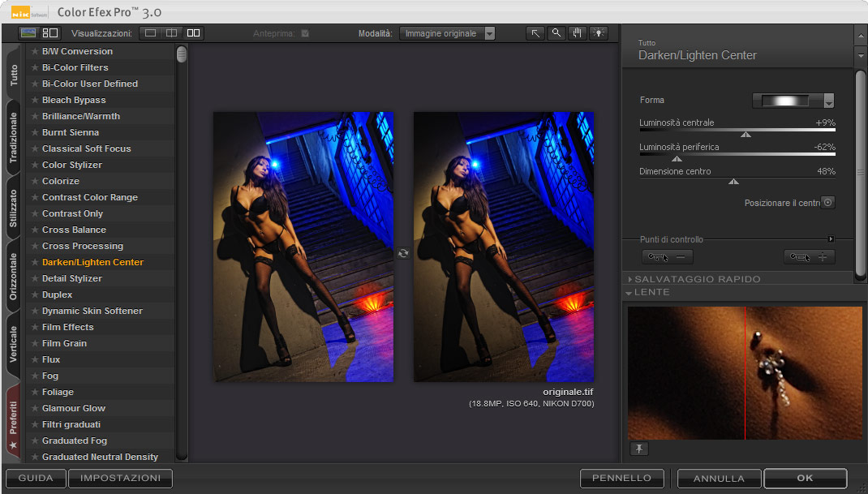Open the Verticale filter tab
The height and width of the screenshot is (494, 868).
[x=13, y=345]
